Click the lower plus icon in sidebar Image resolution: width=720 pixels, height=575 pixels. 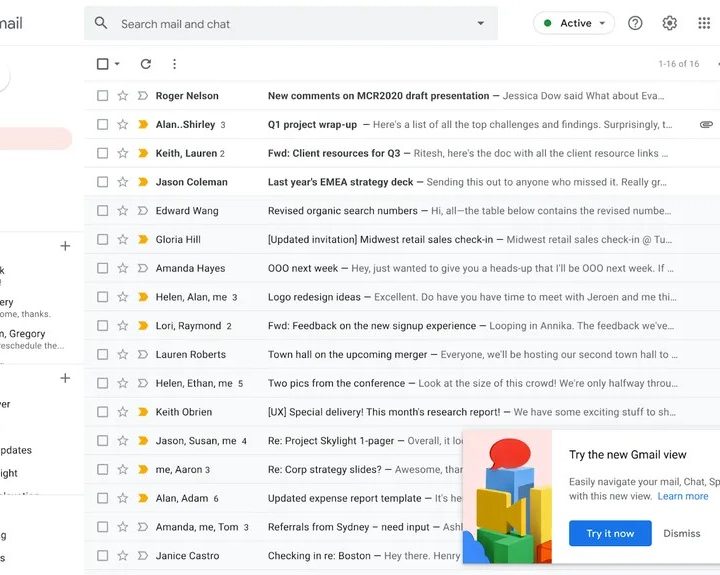point(65,378)
